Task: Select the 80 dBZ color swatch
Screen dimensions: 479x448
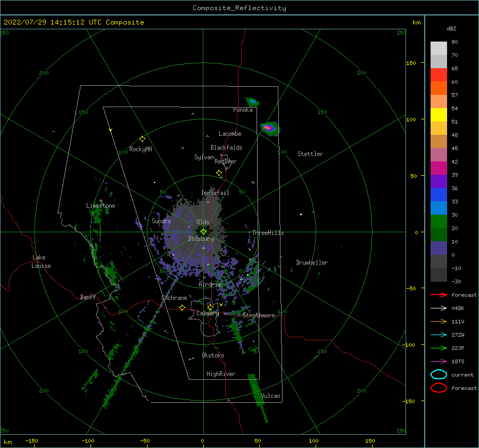Action: 439,48
